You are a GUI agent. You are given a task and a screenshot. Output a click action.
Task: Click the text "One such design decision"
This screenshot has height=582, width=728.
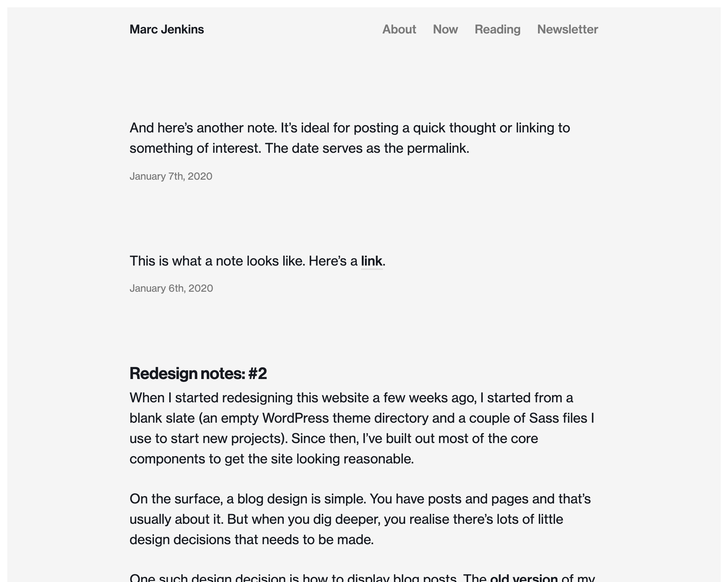207,578
